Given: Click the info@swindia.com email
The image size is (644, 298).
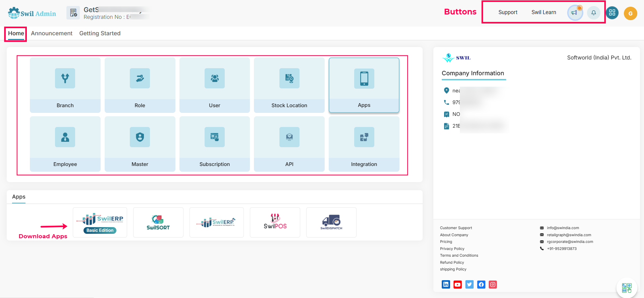Looking at the screenshot, I should pyautogui.click(x=563, y=228).
